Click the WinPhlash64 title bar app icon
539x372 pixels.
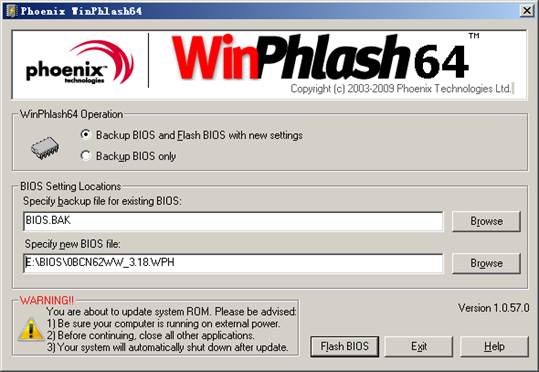(x=11, y=11)
